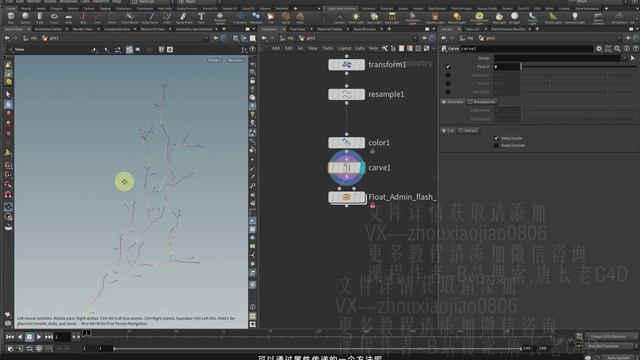
Task: Open the viewport Persp camera dropdown
Action: click(x=215, y=60)
